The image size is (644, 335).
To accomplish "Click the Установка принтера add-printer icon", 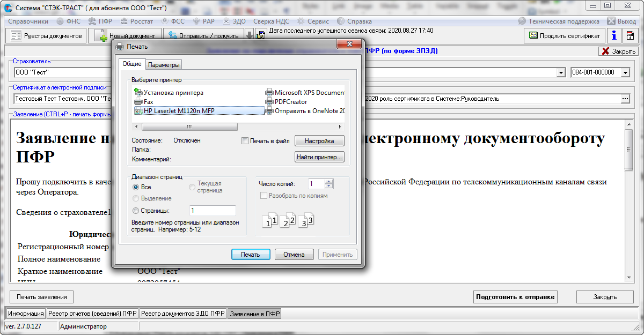I will pyautogui.click(x=138, y=92).
